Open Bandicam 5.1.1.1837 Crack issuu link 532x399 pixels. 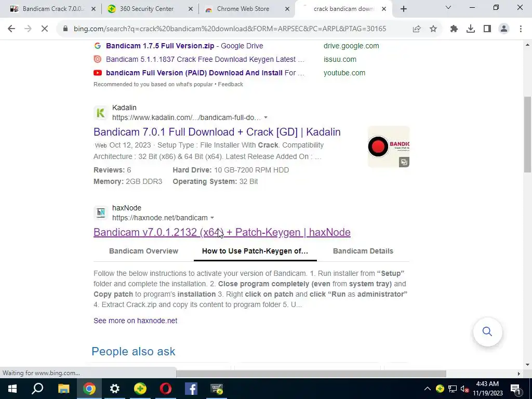pyautogui.click(x=205, y=59)
